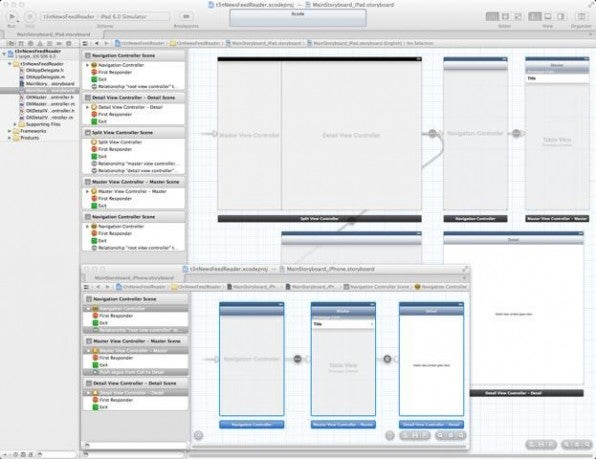Screen dimensions: 596x459
Task: Click the Navigation Controller Scene segment in the iPhone jump bar
Action: tap(376, 287)
